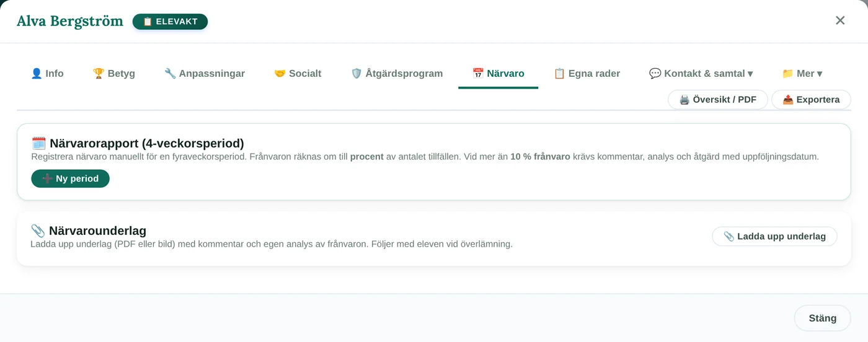Screen dimensions: 868x342
Task: Open the Egna rader tab
Action: point(587,73)
